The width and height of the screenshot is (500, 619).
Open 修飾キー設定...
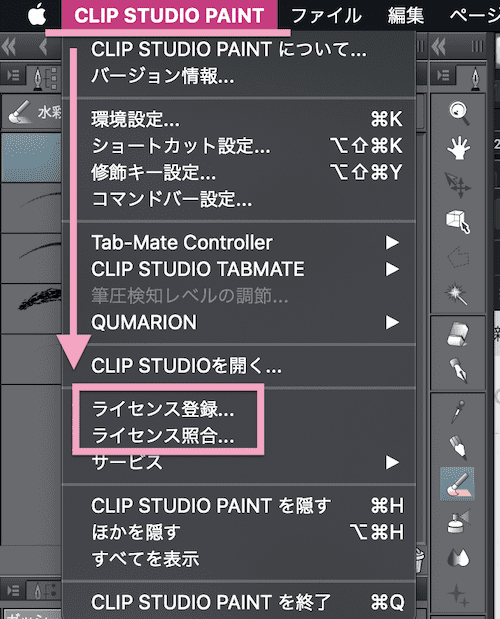238,172
